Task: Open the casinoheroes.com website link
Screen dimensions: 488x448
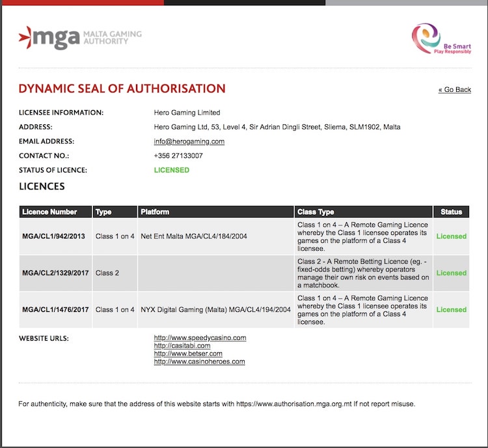Action: 199,361
